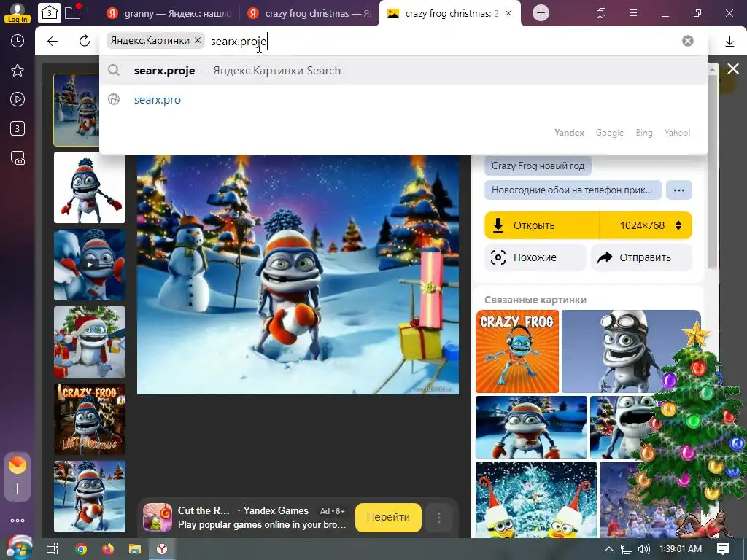
Task: Search using Yandex engine
Action: pos(569,133)
